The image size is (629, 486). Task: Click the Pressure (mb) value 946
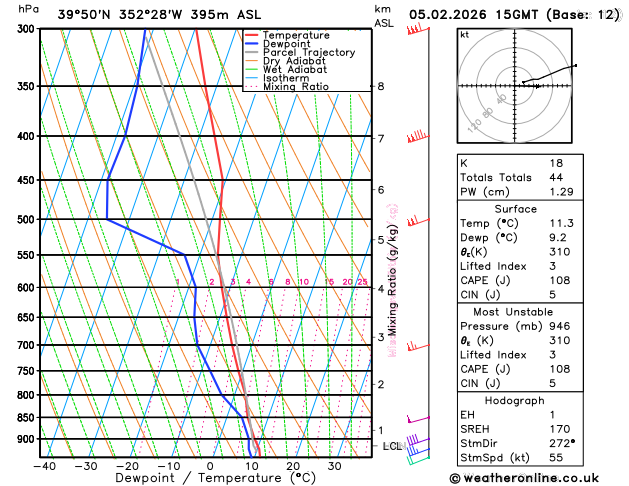pyautogui.click(x=560, y=326)
